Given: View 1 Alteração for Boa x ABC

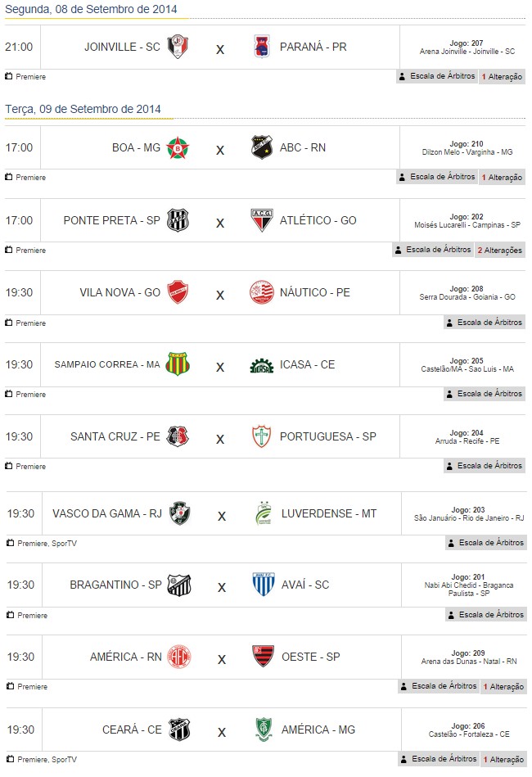Looking at the screenshot, I should tap(502, 178).
